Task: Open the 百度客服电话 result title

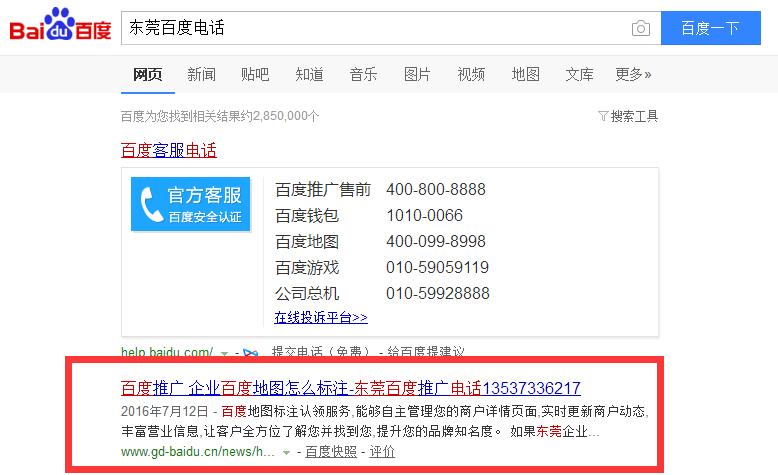Action: tap(168, 150)
